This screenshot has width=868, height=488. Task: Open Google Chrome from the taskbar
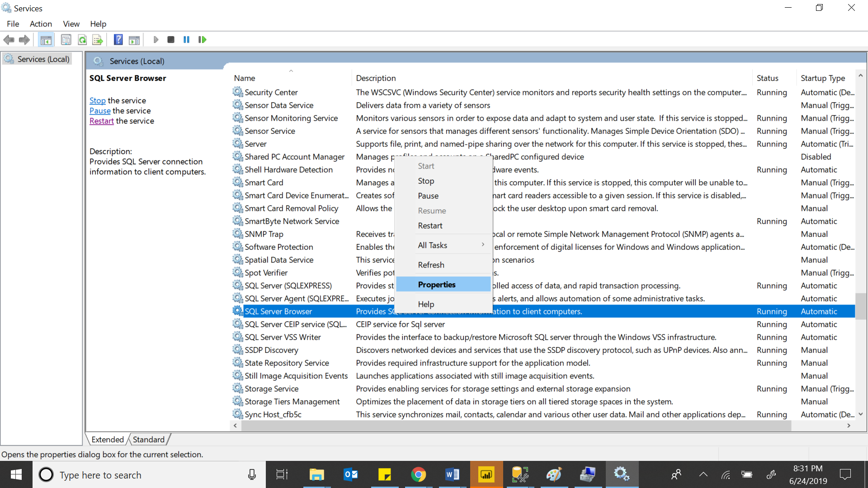pyautogui.click(x=419, y=474)
